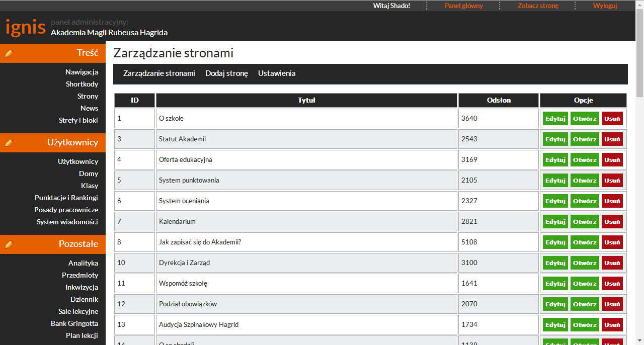The height and width of the screenshot is (345, 644).
Task: Click the scroll down arrow of the scrollbar
Action: click(639, 340)
